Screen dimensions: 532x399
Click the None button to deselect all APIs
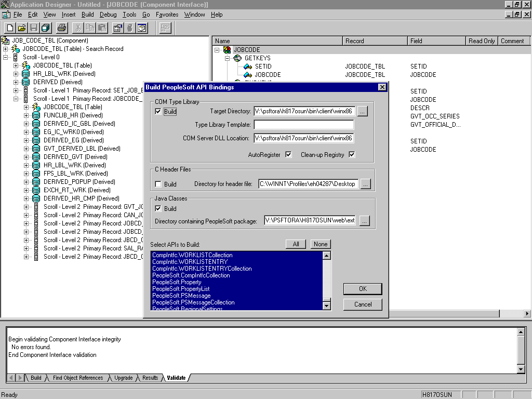(x=321, y=244)
